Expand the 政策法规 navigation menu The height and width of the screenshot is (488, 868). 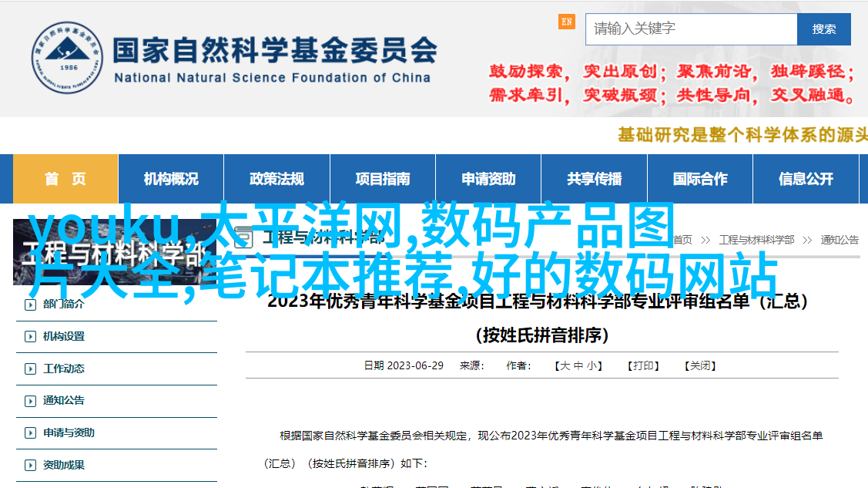(276, 179)
